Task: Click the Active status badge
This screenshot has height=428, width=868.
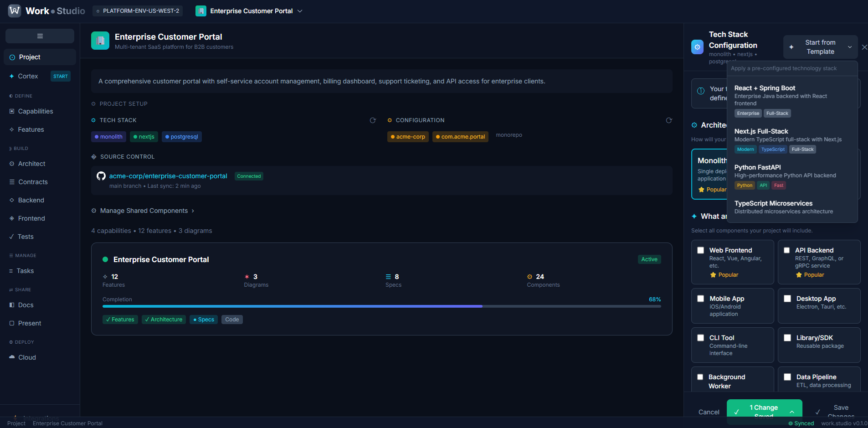Action: [649, 259]
